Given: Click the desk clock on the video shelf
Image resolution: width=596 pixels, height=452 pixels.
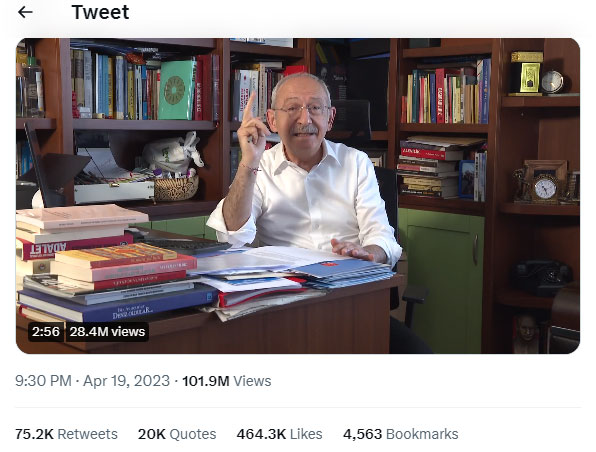Looking at the screenshot, I should click(x=545, y=187).
